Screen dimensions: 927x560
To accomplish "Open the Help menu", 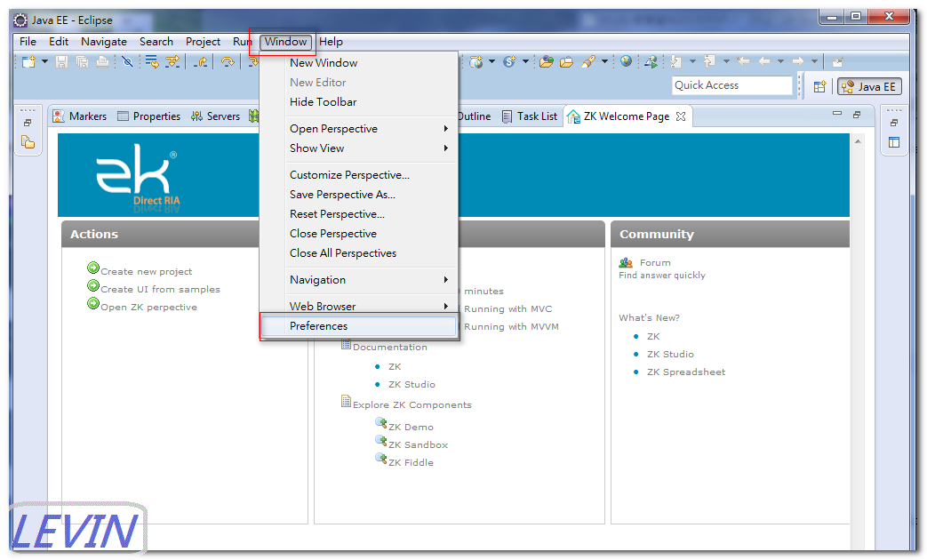I will (x=331, y=42).
